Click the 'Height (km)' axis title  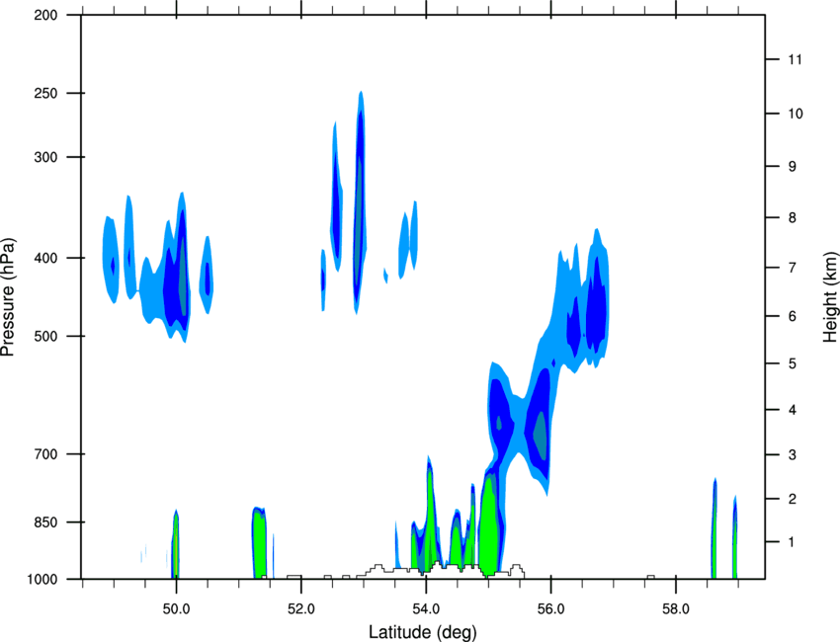pos(830,297)
